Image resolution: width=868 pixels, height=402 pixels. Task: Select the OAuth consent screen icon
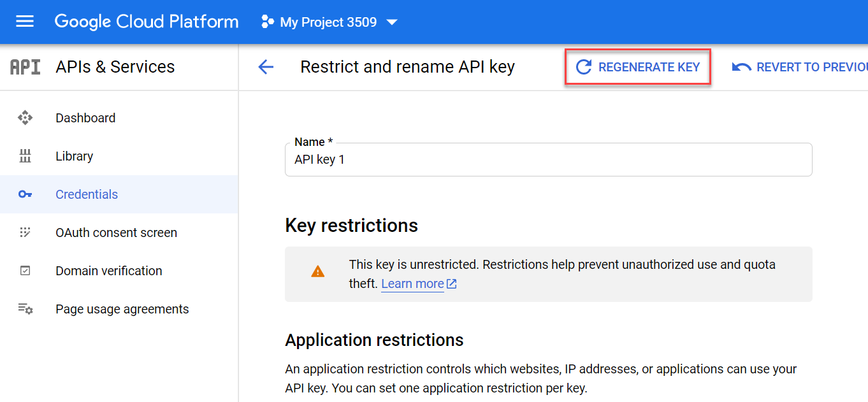(x=25, y=232)
